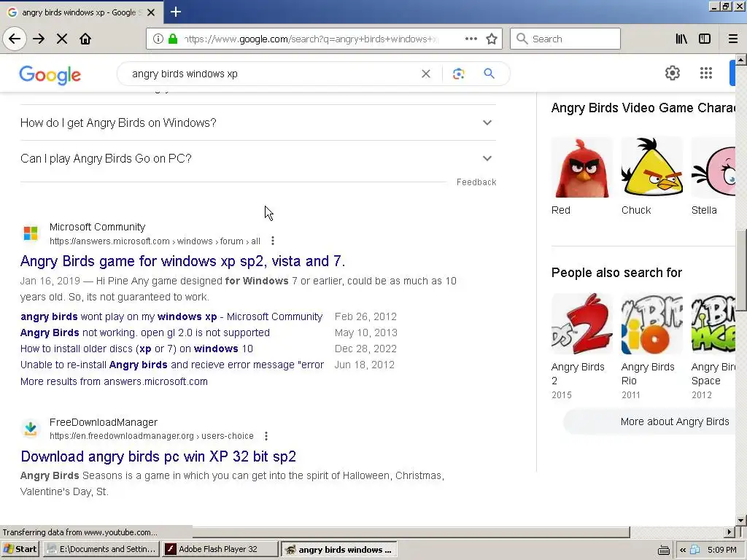Open the page actions three-dot menu

pos(471,39)
